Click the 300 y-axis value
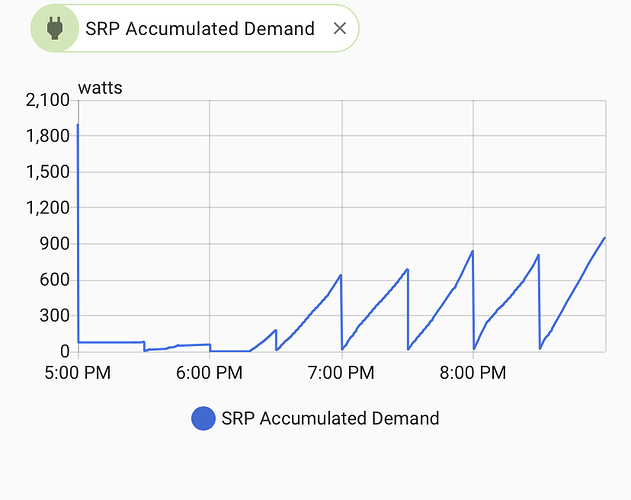631x500 pixels. click(x=55, y=315)
